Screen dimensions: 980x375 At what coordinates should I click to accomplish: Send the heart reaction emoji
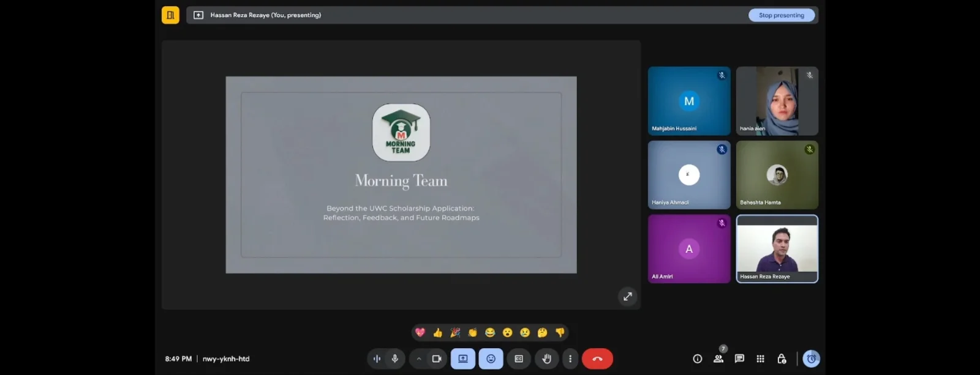420,333
